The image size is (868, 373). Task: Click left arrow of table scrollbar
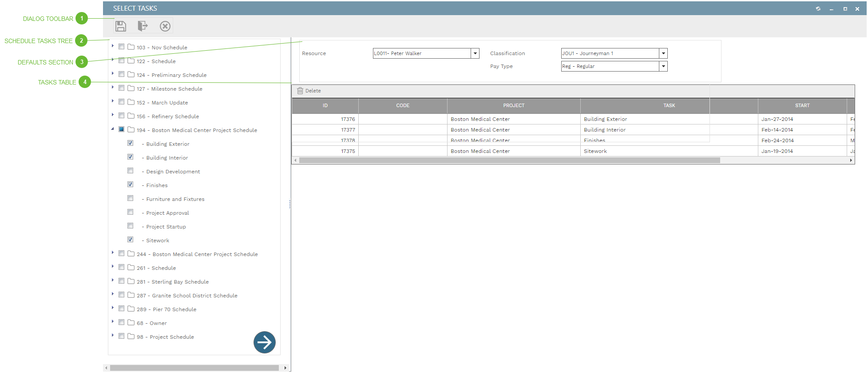click(295, 160)
